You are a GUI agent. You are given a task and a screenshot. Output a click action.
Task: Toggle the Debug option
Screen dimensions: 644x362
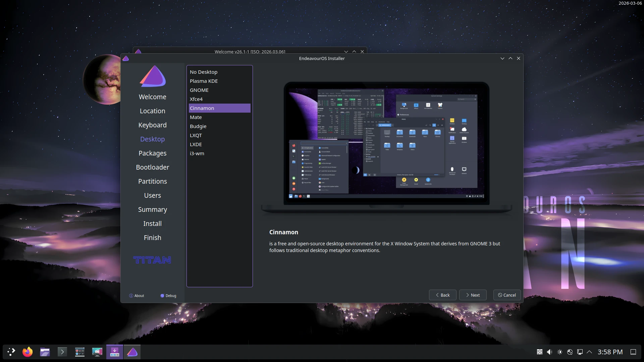pos(168,296)
